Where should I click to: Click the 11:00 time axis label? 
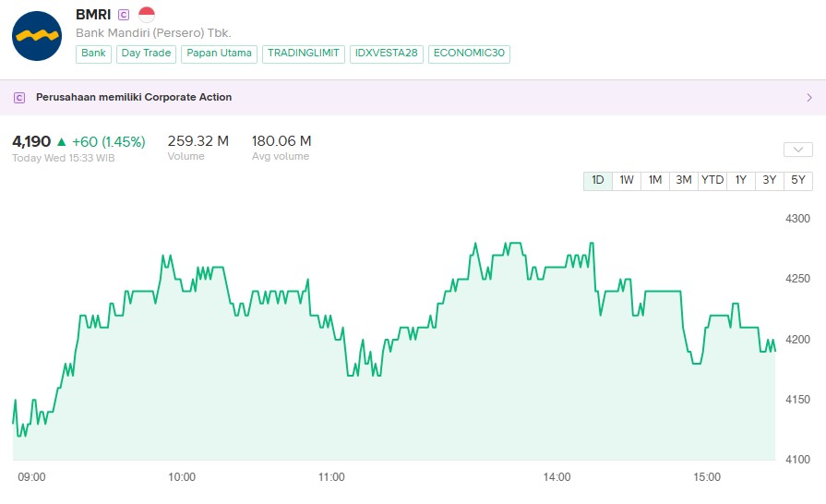tap(331, 477)
